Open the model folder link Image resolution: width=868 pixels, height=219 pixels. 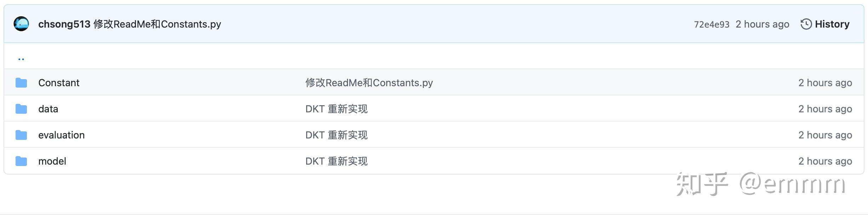pos(52,161)
